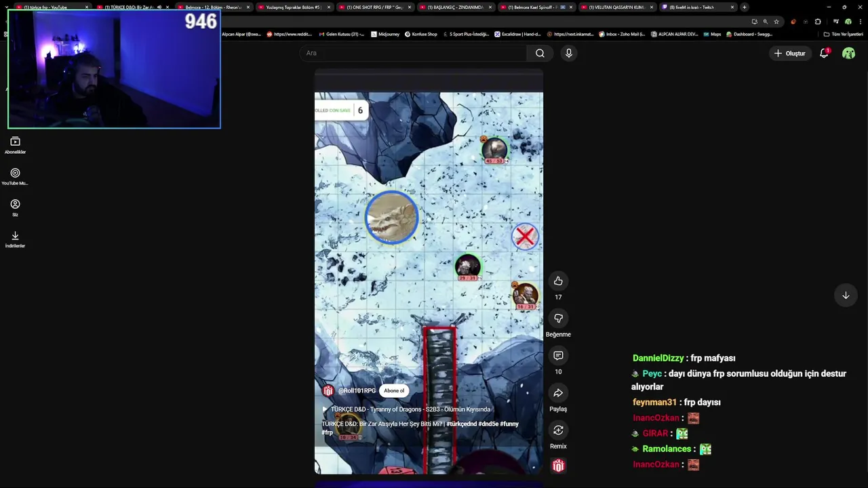Click the dragon token on the map
868x488 pixels.
point(392,217)
